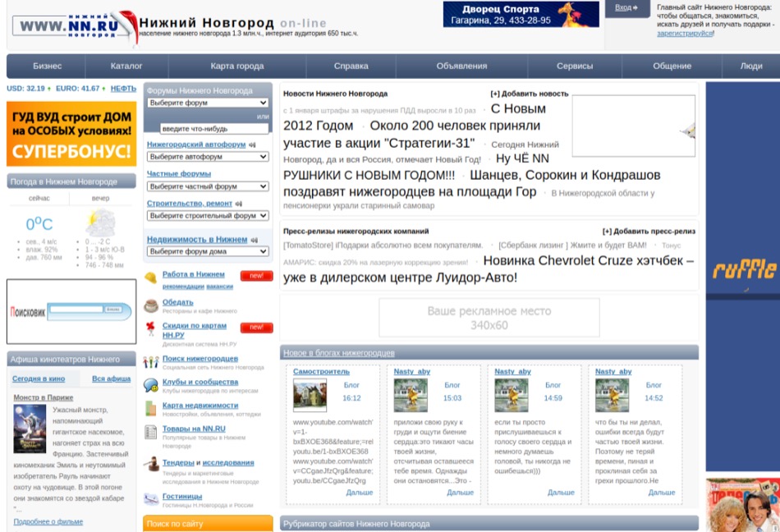Screen dimensions: 780x532
Task: Click the red new badge beside Работа в Нижнем
Action: coord(256,276)
